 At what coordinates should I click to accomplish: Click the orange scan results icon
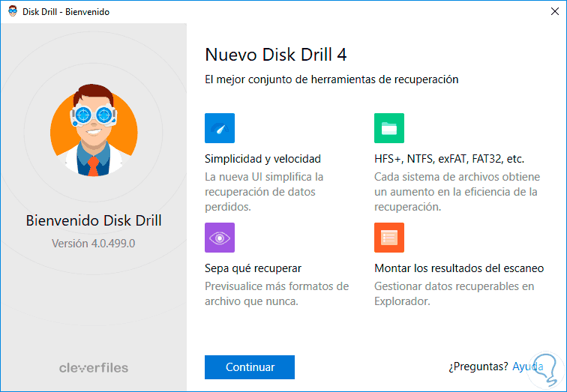389,238
